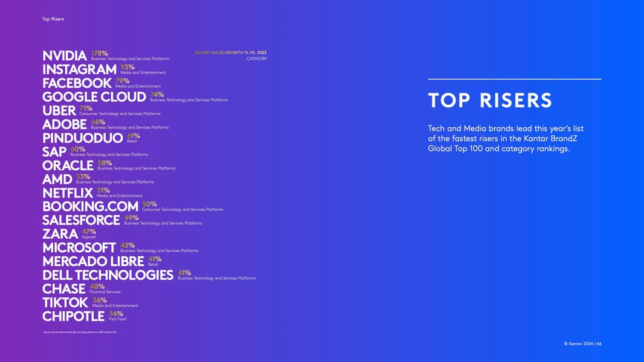Click the NETFLIX brand name
Screen dimensions: 644x362
tap(68, 193)
